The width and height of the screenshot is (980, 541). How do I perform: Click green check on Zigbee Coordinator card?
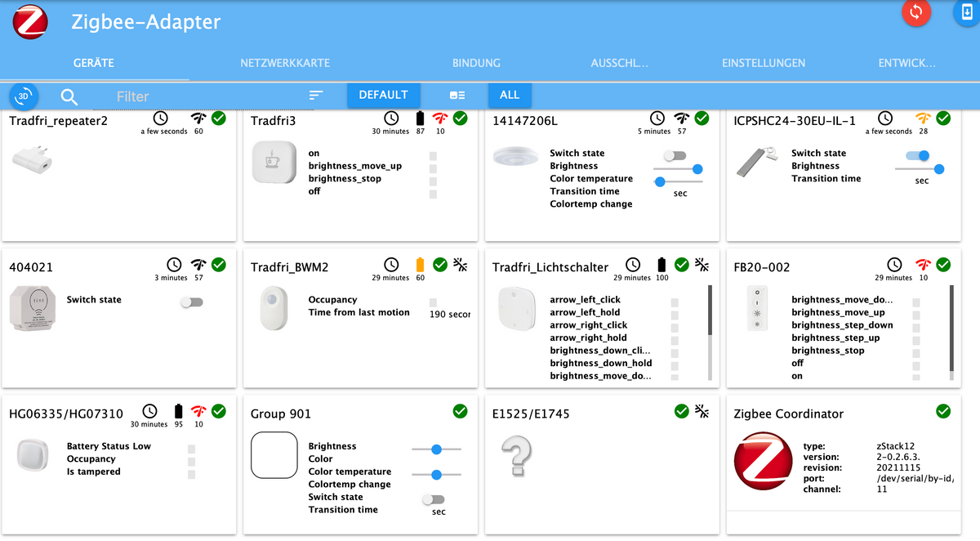pyautogui.click(x=943, y=411)
